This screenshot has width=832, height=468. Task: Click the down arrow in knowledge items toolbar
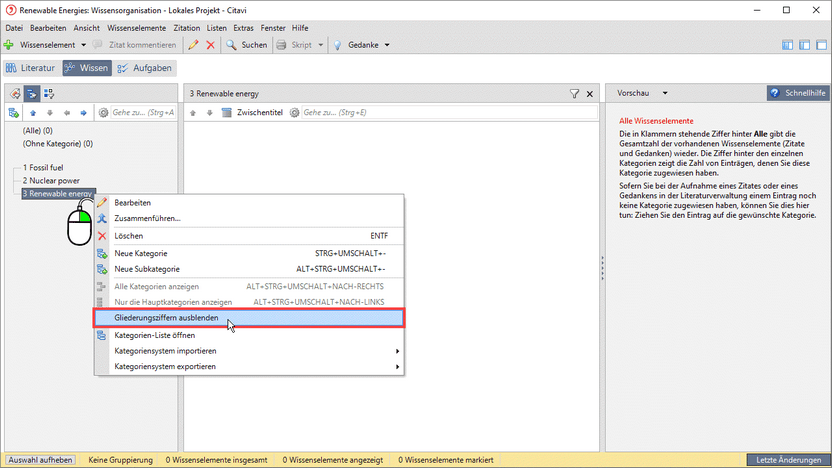pos(210,112)
